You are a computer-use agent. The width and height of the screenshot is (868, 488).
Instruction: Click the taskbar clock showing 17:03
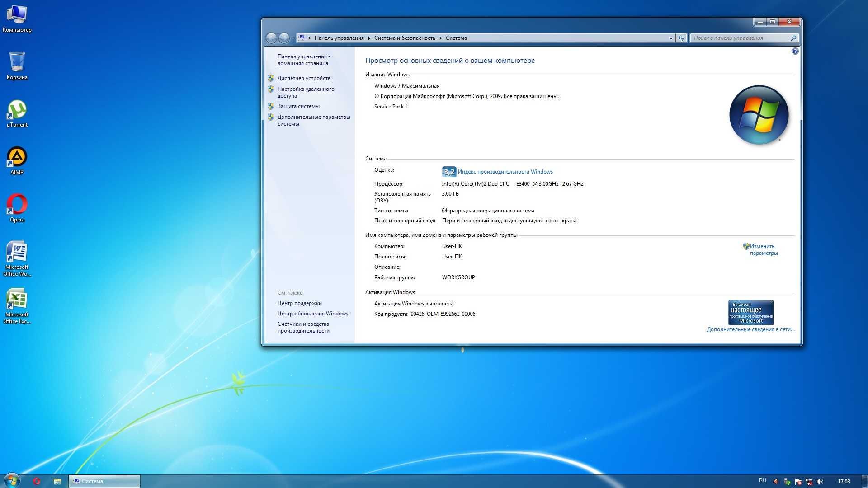point(844,482)
